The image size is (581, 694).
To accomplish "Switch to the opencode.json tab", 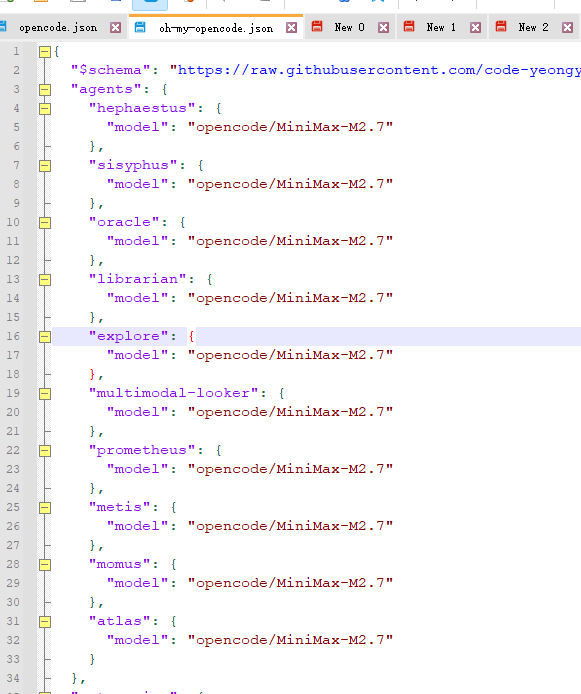I will pos(58,28).
